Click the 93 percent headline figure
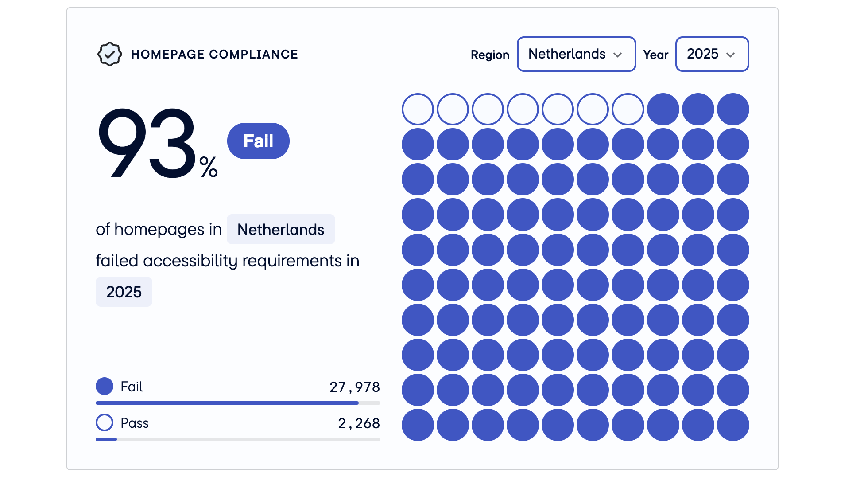Image resolution: width=868 pixels, height=477 pixels. click(158, 143)
